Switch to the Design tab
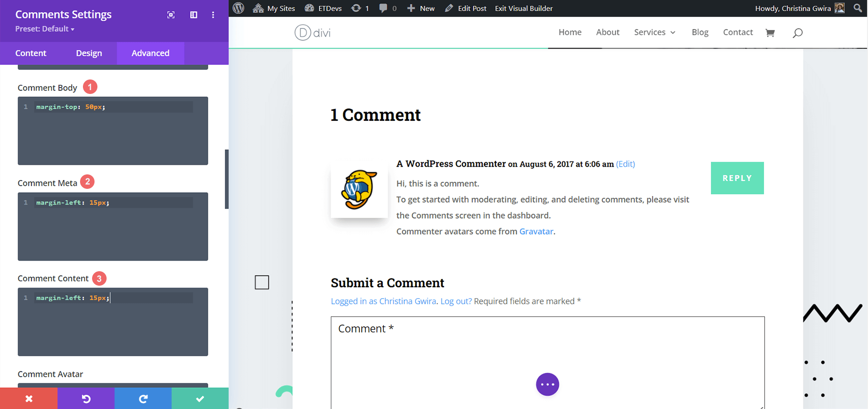Viewport: 868px width, 409px height. (89, 53)
